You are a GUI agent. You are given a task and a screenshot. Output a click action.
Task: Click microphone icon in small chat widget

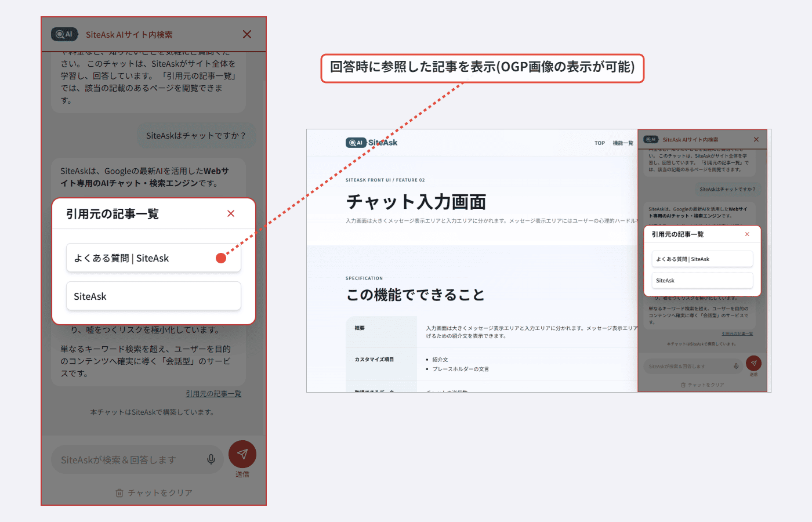tap(736, 366)
